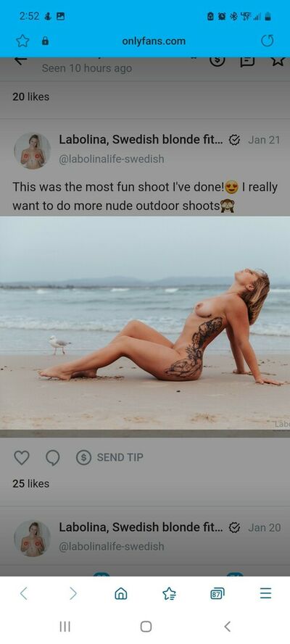Open Android recent apps button

65,627
